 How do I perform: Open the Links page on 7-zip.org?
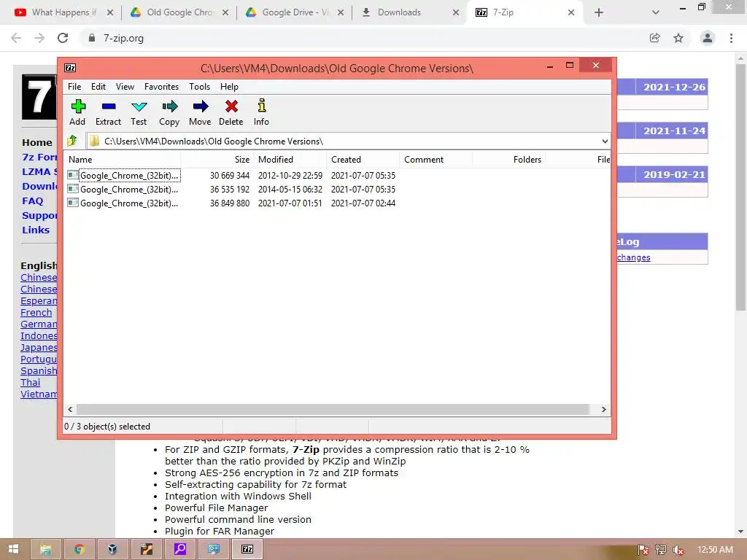(36, 230)
